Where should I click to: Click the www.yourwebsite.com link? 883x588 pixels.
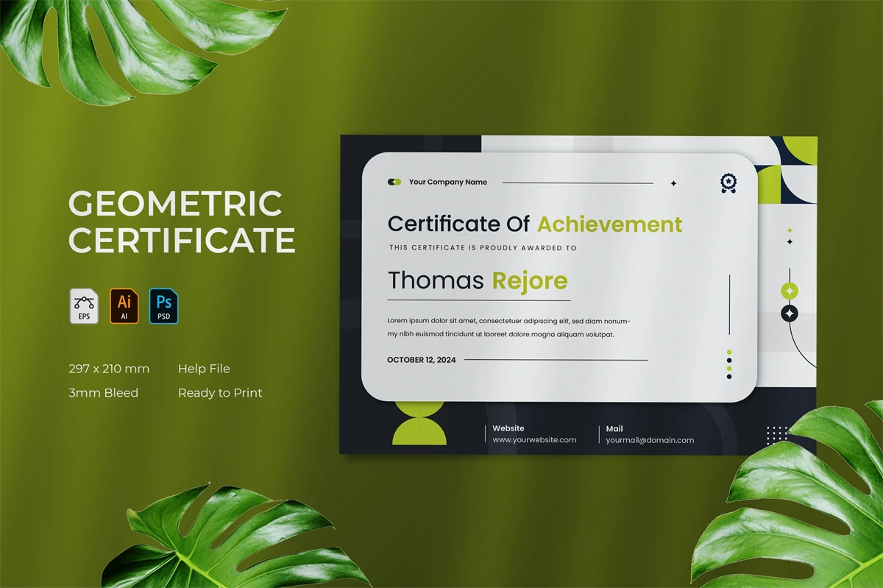point(534,440)
